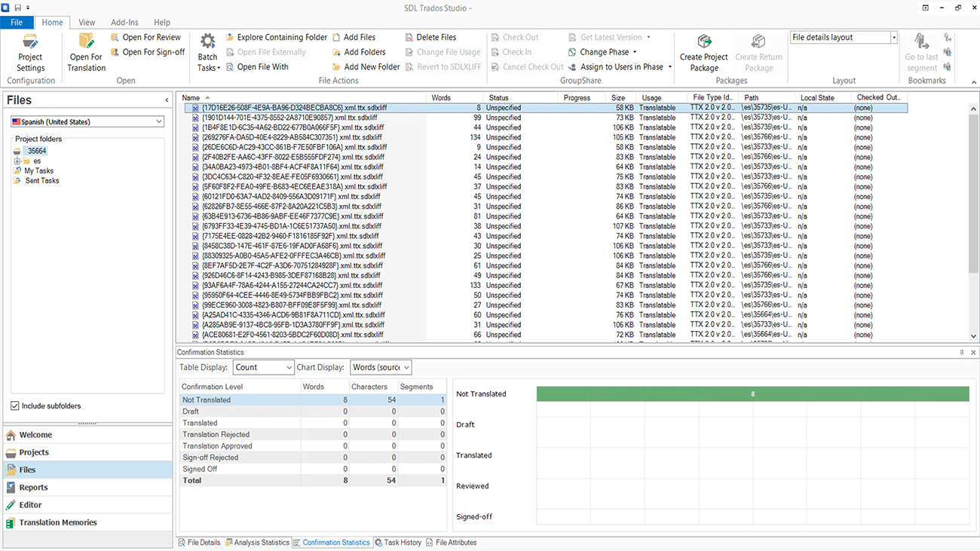Switch to the View ribbon tab
This screenshot has height=551, width=980.
86,22
